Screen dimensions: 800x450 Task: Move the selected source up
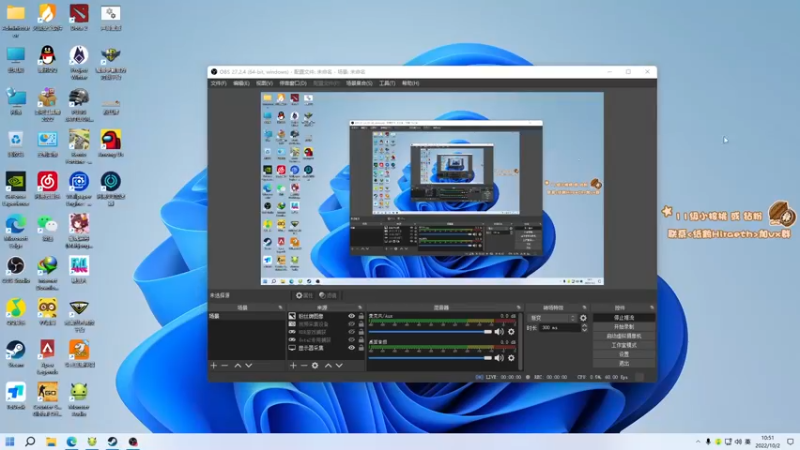[x=328, y=366]
